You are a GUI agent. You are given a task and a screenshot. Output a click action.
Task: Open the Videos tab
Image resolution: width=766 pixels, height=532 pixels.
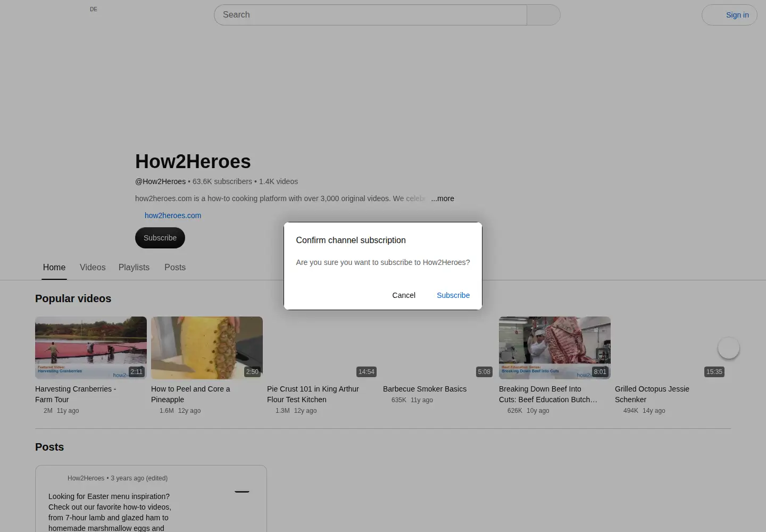click(93, 267)
